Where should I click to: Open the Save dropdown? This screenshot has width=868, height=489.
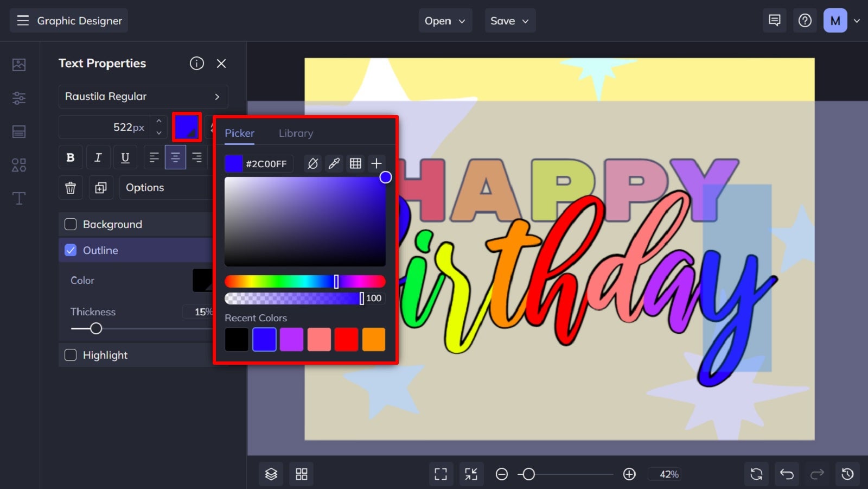pyautogui.click(x=509, y=20)
